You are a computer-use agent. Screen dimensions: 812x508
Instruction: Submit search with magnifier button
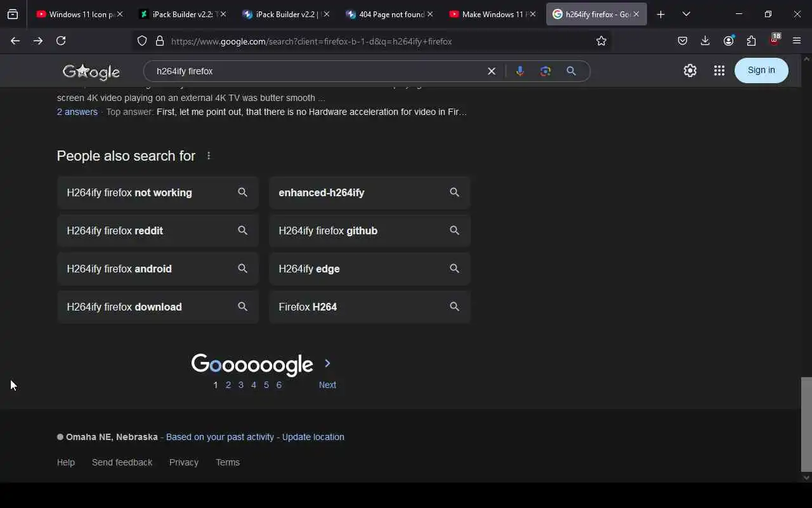click(571, 71)
